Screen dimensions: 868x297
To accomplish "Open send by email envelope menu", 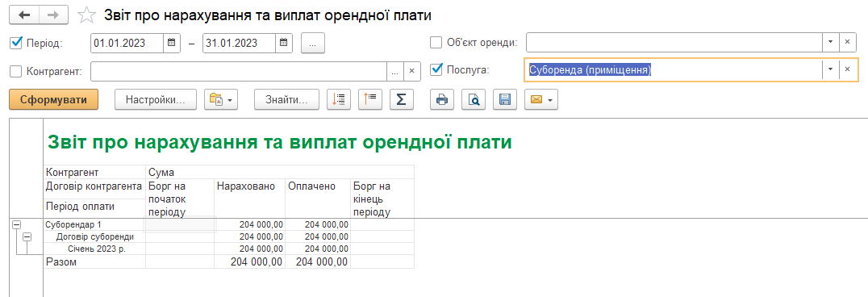I will click(x=540, y=100).
